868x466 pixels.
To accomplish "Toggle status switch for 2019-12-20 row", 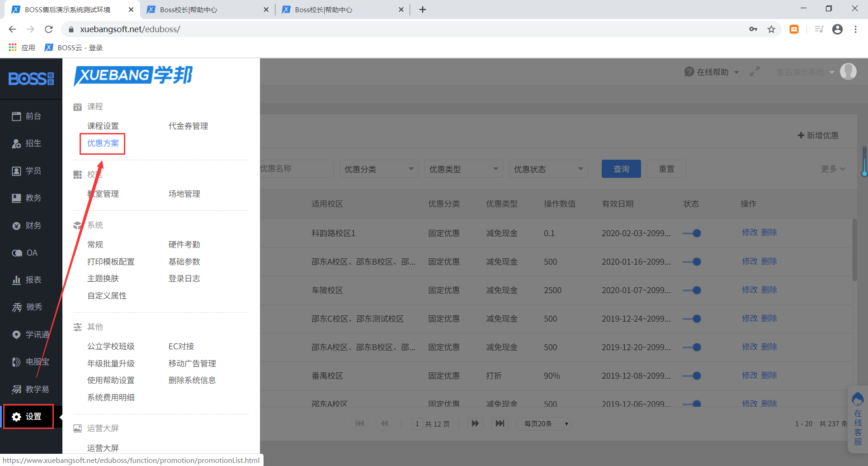I will pyautogui.click(x=692, y=347).
